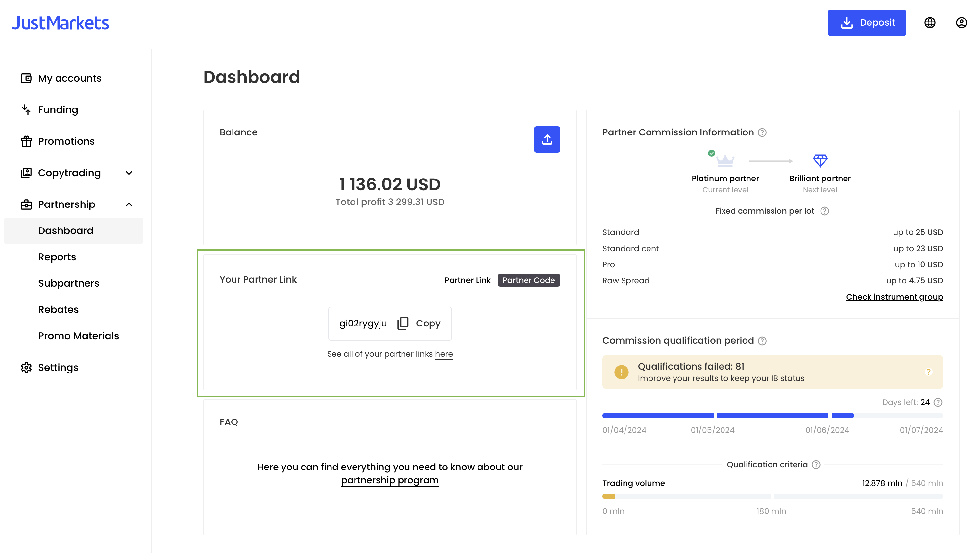Screen dimensions: 980x553
Task: Click the JustMarkets logo
Action: pos(61,23)
